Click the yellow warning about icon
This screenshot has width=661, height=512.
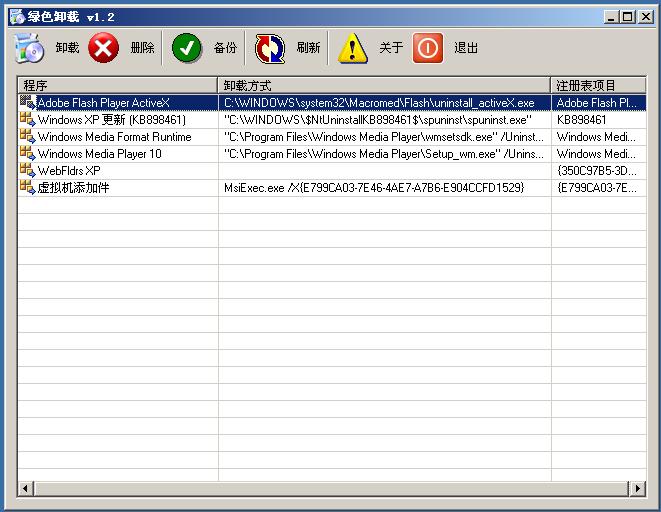click(x=353, y=49)
